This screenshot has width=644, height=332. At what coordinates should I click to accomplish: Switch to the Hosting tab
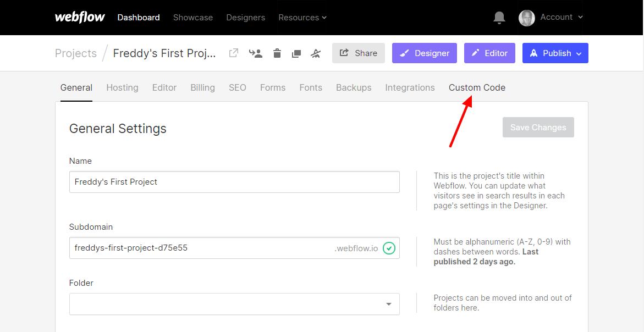123,87
